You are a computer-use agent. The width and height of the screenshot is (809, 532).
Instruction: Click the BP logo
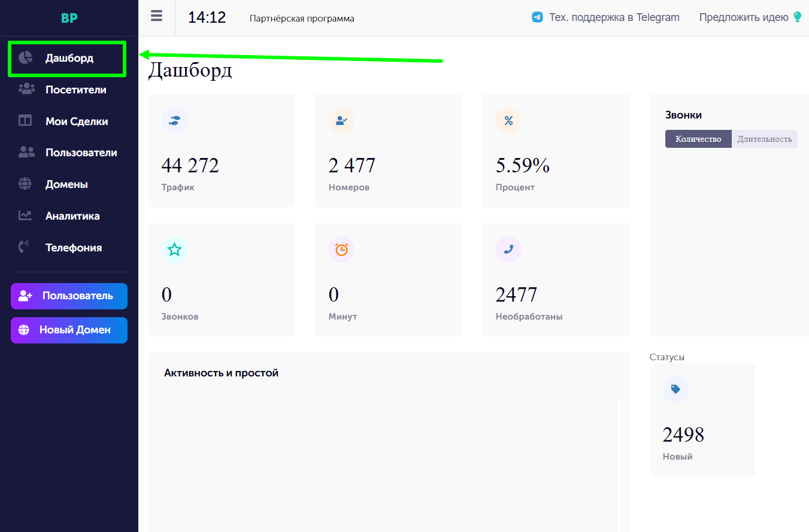click(69, 18)
